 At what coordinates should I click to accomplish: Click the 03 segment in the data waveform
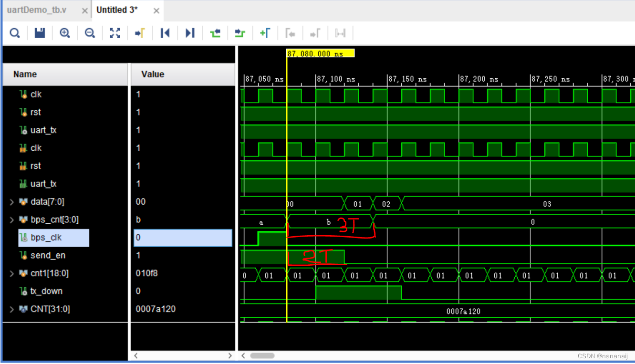click(547, 204)
